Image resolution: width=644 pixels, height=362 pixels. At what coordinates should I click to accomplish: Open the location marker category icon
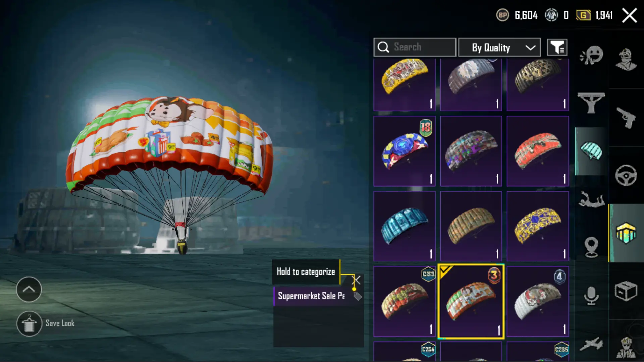click(591, 247)
